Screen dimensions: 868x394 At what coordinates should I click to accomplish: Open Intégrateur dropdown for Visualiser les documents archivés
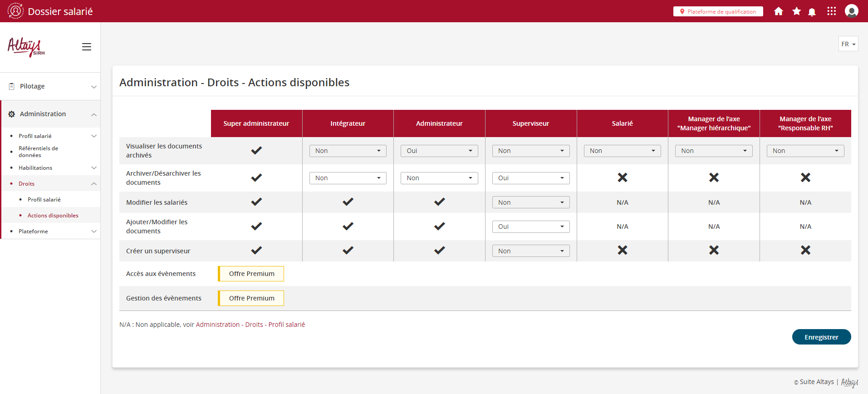[x=348, y=151]
